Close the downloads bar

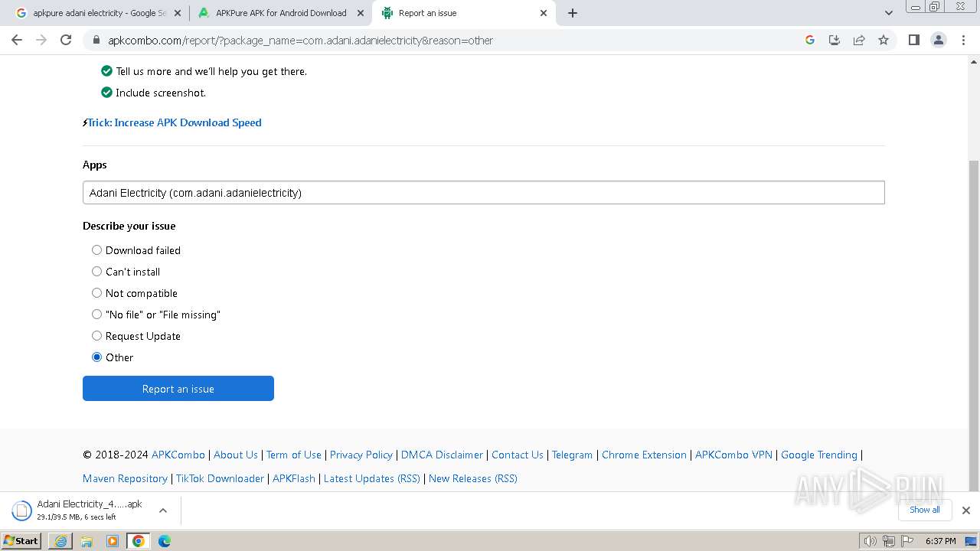tap(966, 510)
